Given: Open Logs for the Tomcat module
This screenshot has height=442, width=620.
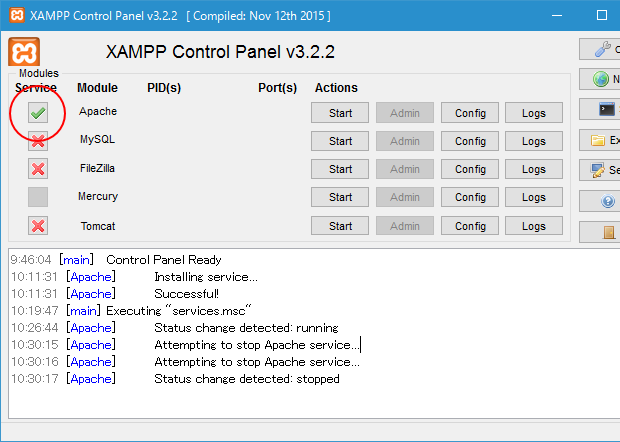Looking at the screenshot, I should coord(534,226).
